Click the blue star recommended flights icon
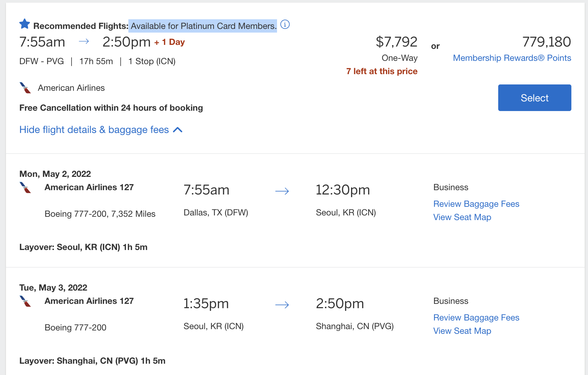Viewport: 588px width, 375px height. [25, 24]
